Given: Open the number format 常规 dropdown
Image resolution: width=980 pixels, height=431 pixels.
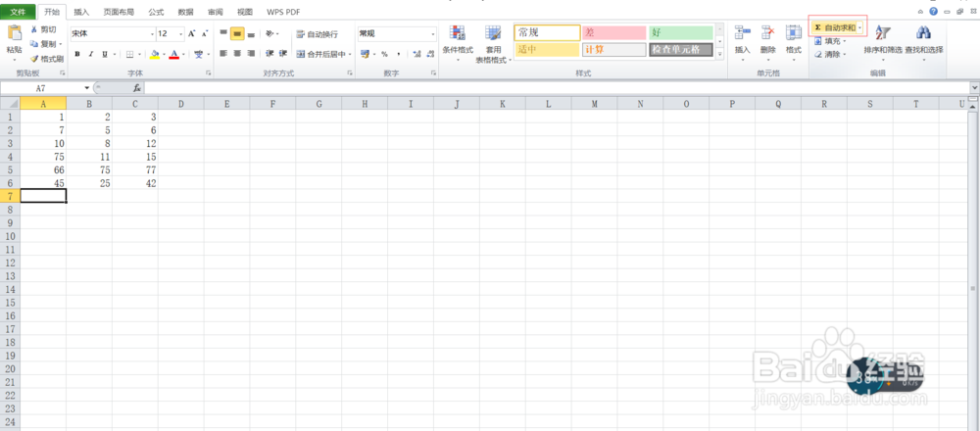Looking at the screenshot, I should click(433, 33).
